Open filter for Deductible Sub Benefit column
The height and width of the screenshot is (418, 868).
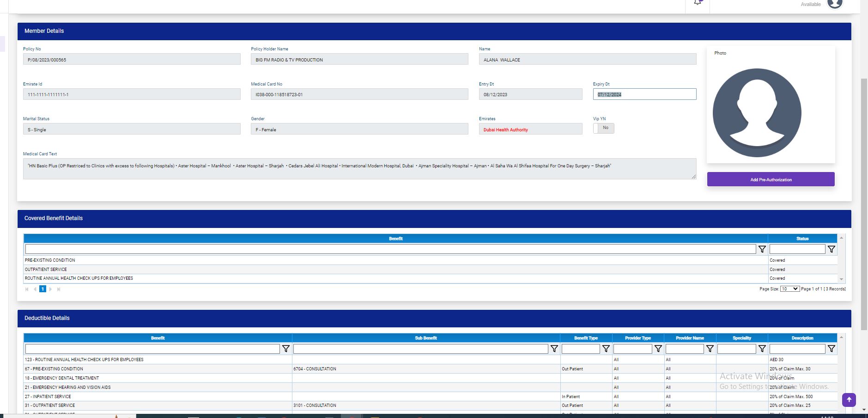point(554,349)
